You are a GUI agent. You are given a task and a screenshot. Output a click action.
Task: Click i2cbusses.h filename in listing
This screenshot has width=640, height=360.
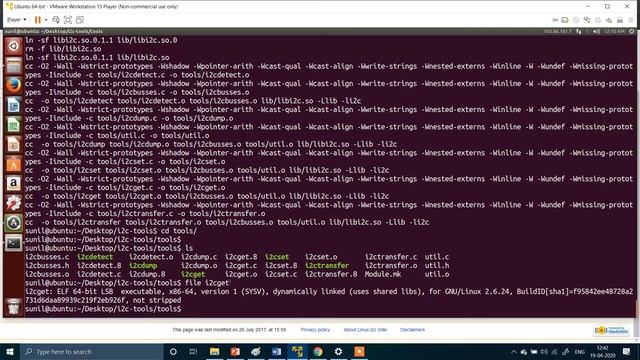click(x=47, y=265)
